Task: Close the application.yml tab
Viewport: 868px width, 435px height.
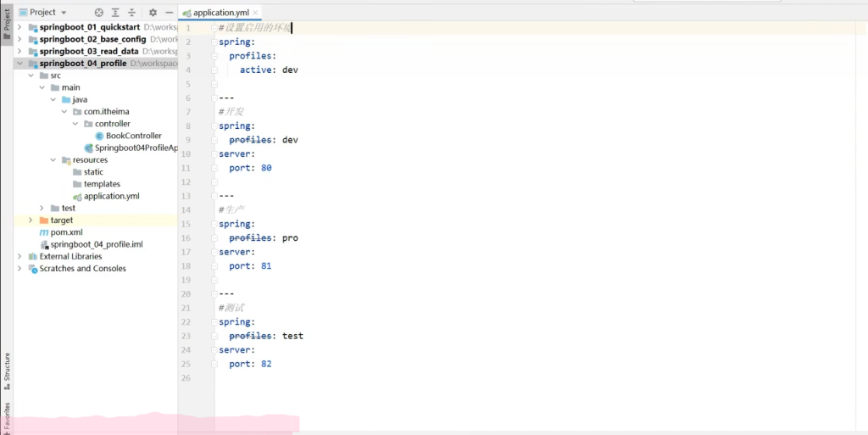Action: pos(256,13)
